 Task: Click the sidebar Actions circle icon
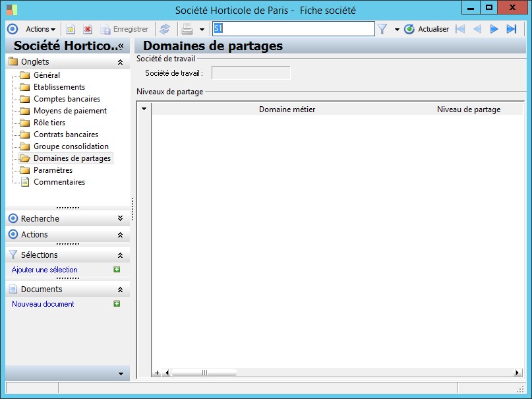tap(13, 234)
